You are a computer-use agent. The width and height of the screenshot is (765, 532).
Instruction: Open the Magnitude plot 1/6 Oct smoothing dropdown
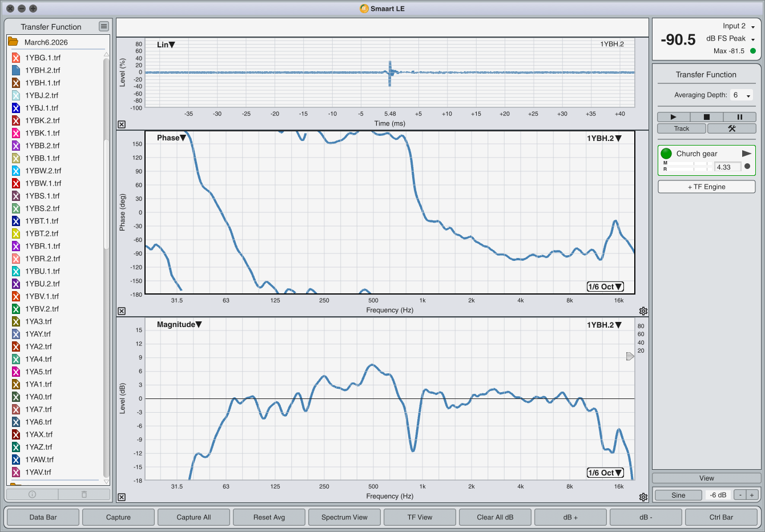[605, 473]
